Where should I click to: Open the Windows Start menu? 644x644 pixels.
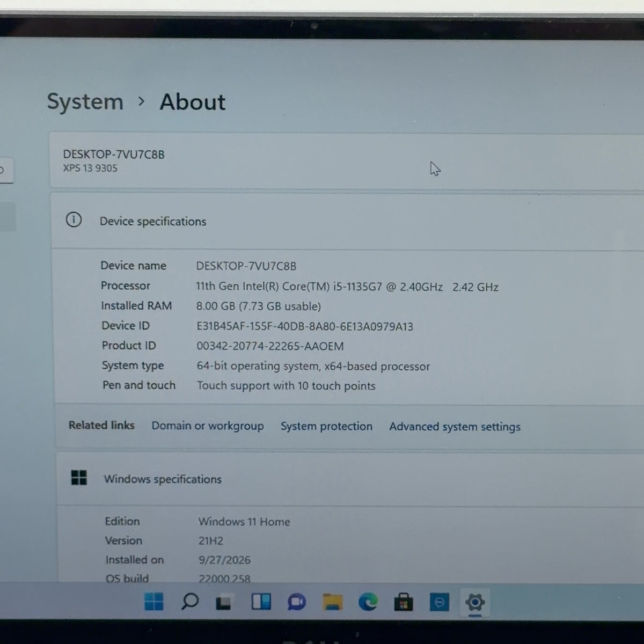[154, 602]
